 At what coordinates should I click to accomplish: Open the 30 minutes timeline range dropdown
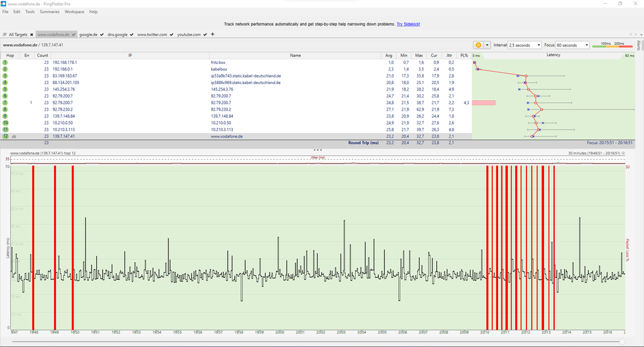point(623,153)
